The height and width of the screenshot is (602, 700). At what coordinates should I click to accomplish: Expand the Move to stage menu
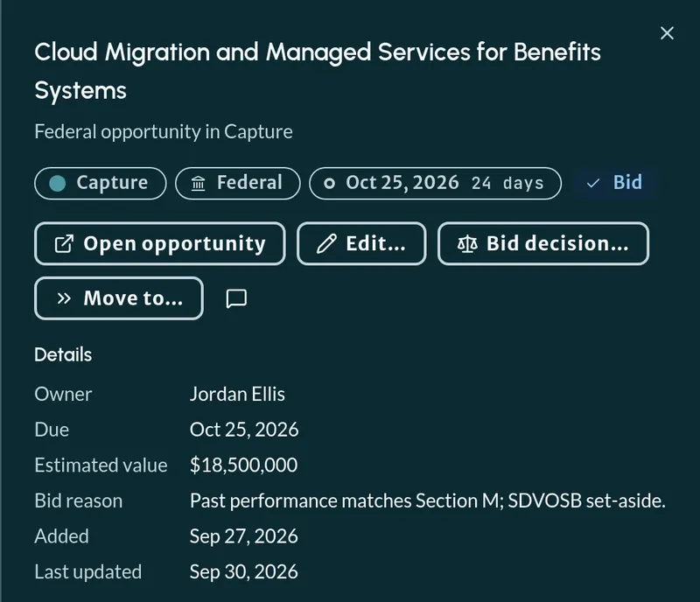pos(119,298)
